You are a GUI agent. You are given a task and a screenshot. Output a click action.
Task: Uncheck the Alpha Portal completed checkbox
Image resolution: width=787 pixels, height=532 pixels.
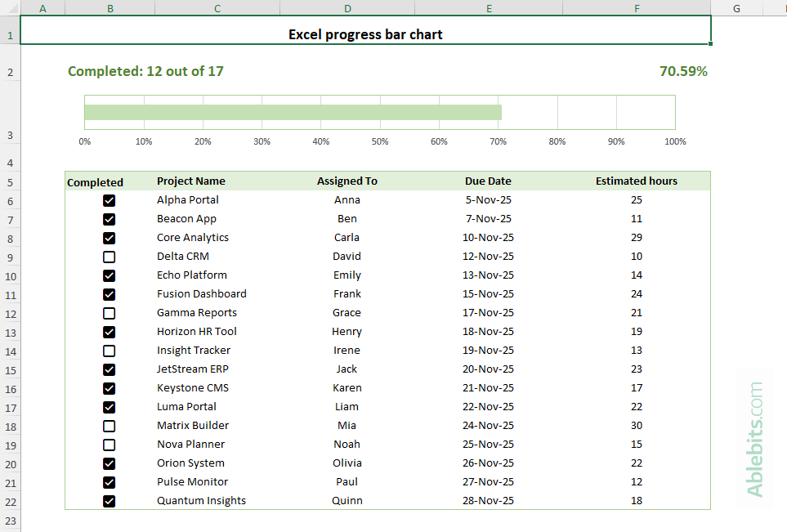(x=109, y=200)
